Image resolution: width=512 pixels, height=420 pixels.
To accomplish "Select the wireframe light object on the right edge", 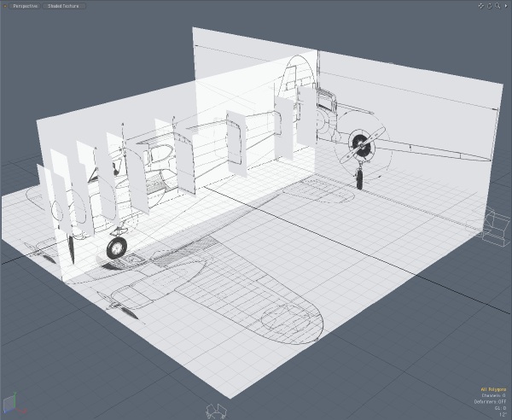I will [x=496, y=225].
